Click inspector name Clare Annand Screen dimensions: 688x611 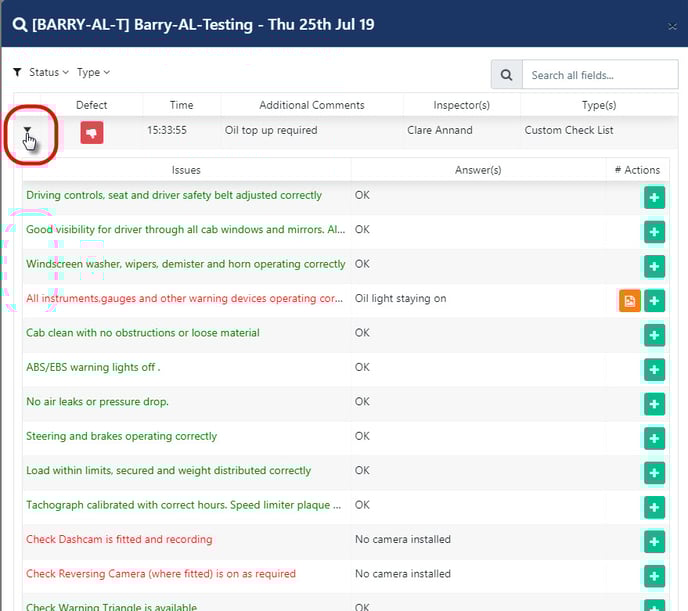click(x=440, y=130)
